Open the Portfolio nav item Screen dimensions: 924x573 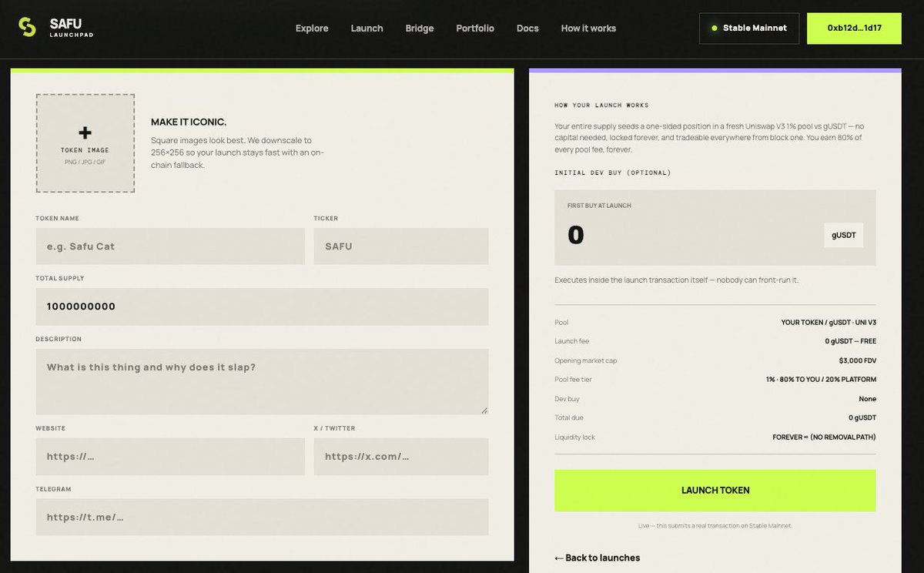475,28
